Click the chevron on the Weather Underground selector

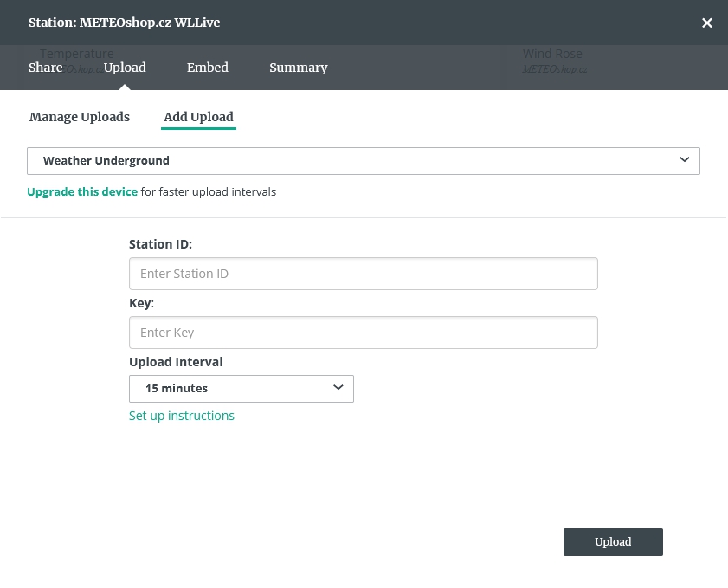pos(684,160)
